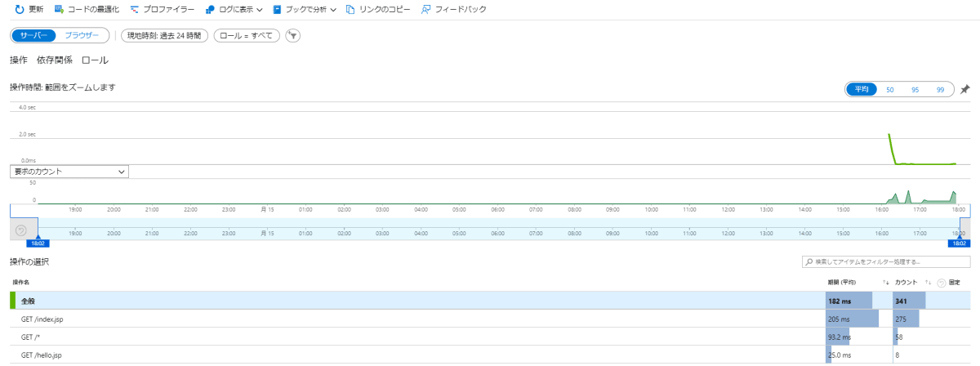Click the 93.2 ms duration cell
The image size is (980, 366).
pyautogui.click(x=858, y=337)
